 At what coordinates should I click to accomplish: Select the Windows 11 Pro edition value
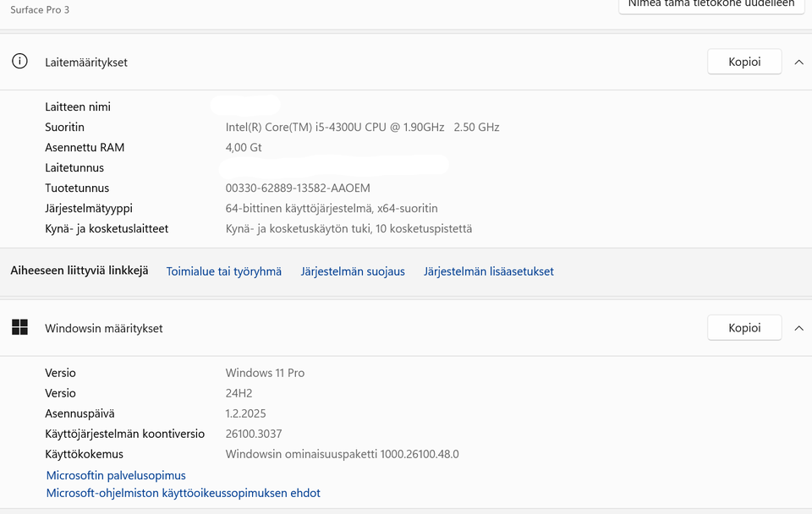(x=265, y=373)
